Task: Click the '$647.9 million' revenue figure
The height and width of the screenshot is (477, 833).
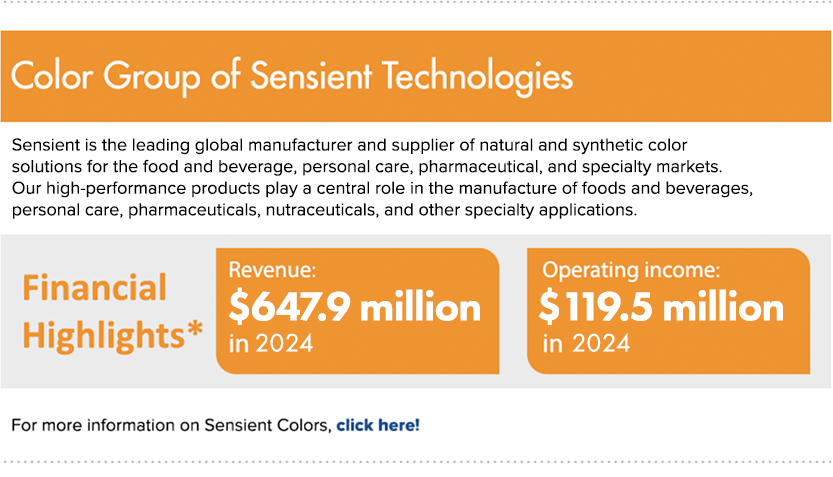Action: [355, 307]
